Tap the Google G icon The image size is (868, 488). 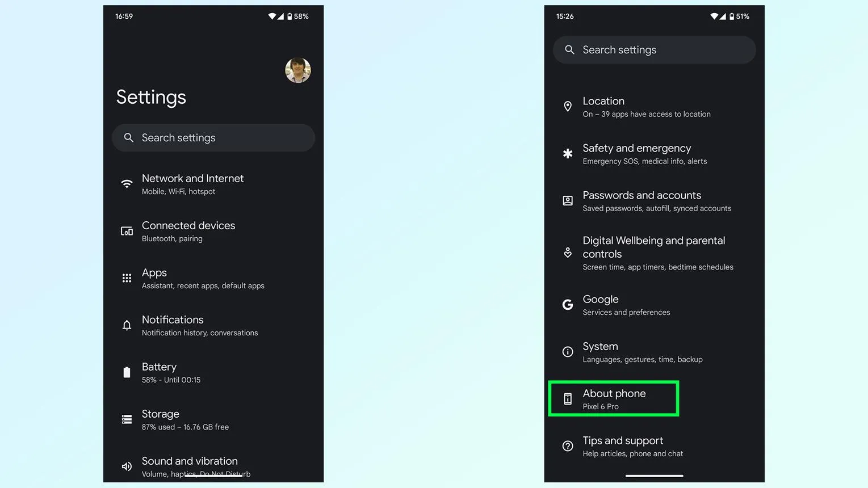568,305
